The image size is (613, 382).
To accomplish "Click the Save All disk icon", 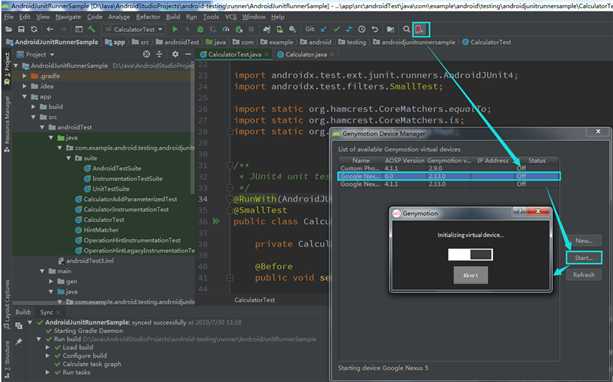I will click(x=21, y=29).
